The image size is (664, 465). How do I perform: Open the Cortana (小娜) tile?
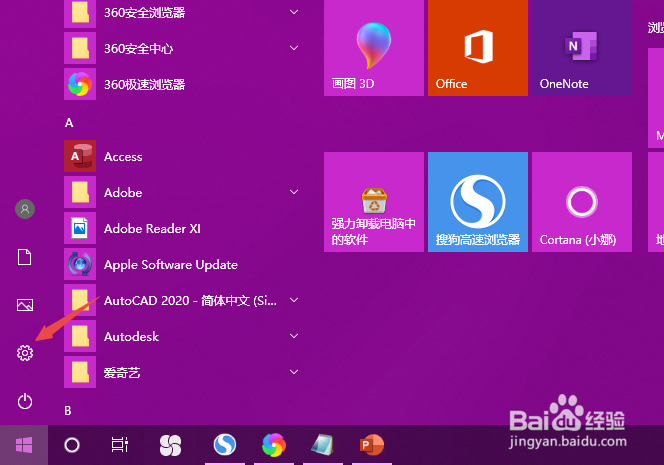coord(582,202)
